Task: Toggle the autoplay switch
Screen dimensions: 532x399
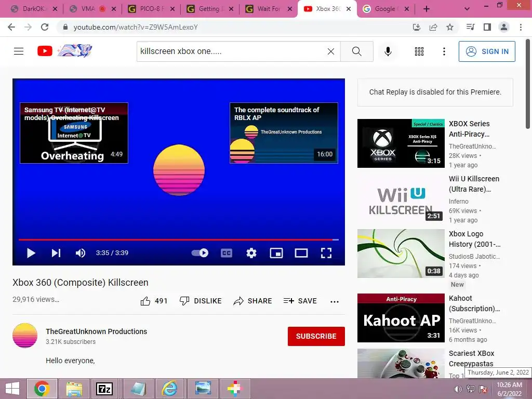Action: pyautogui.click(x=200, y=253)
